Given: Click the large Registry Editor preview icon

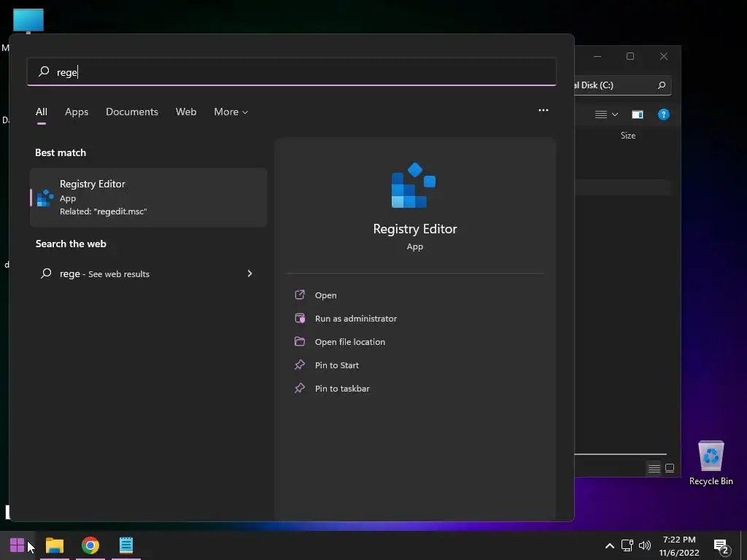Looking at the screenshot, I should (x=414, y=185).
